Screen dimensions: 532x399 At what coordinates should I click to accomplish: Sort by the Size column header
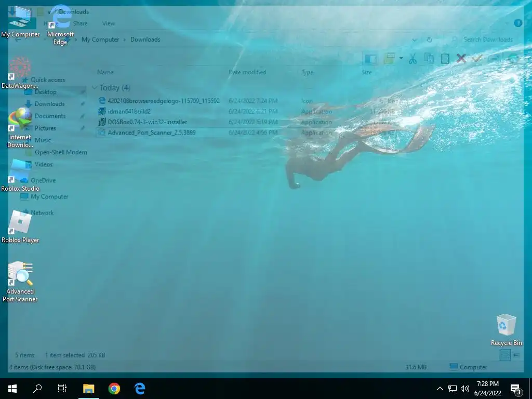click(366, 72)
